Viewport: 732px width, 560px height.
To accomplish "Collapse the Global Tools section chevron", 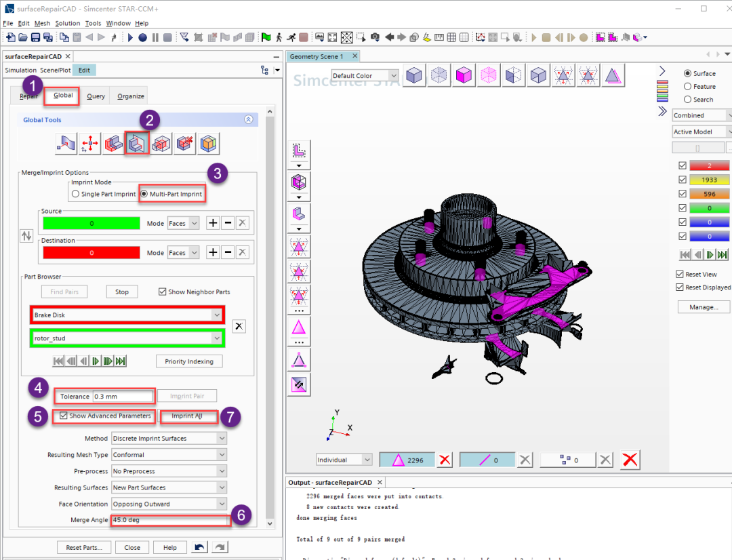I will coord(249,119).
